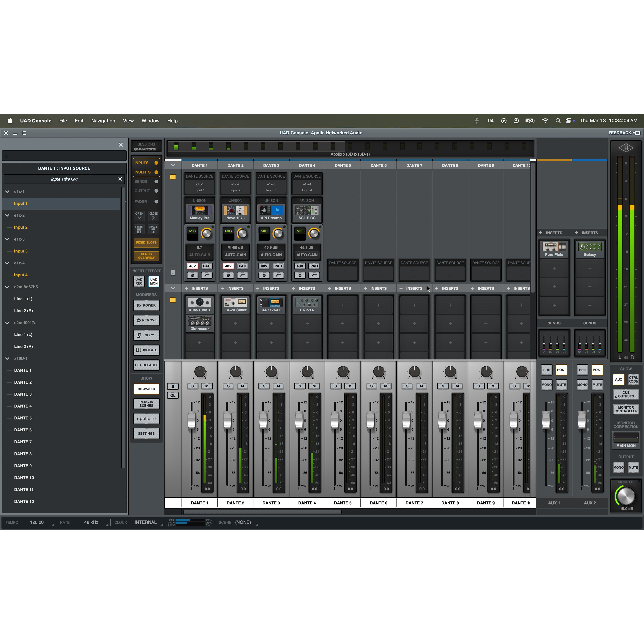Switch AUX 1 to PRE
The width and height of the screenshot is (644, 644).
click(546, 370)
